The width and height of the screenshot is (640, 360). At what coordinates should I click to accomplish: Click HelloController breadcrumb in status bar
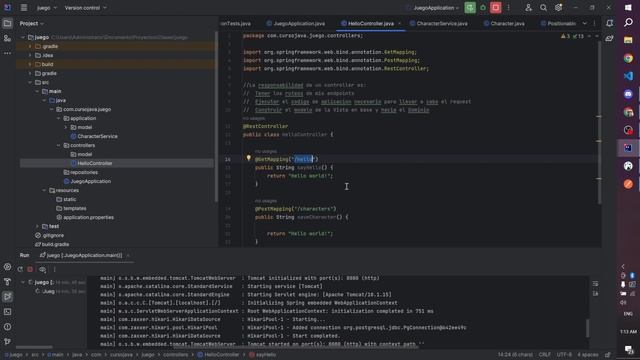(218, 355)
